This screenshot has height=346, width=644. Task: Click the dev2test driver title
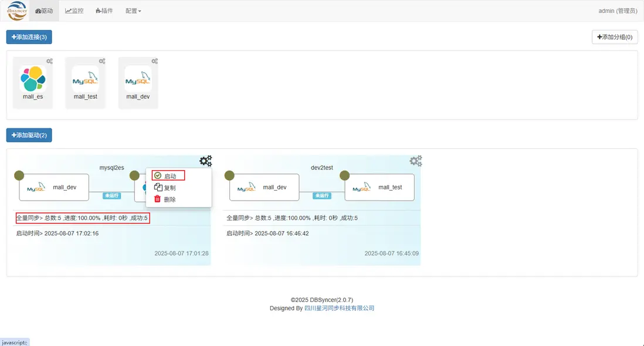click(x=321, y=168)
